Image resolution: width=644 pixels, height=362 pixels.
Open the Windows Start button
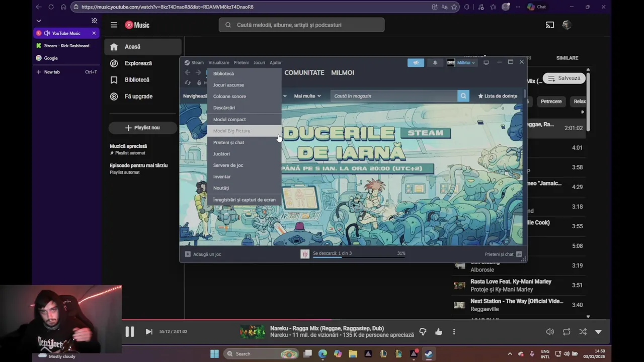click(x=214, y=354)
